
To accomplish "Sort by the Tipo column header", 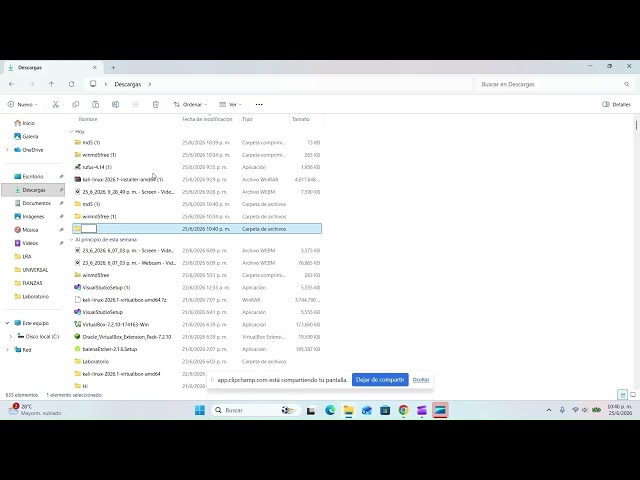I will coord(247,119).
